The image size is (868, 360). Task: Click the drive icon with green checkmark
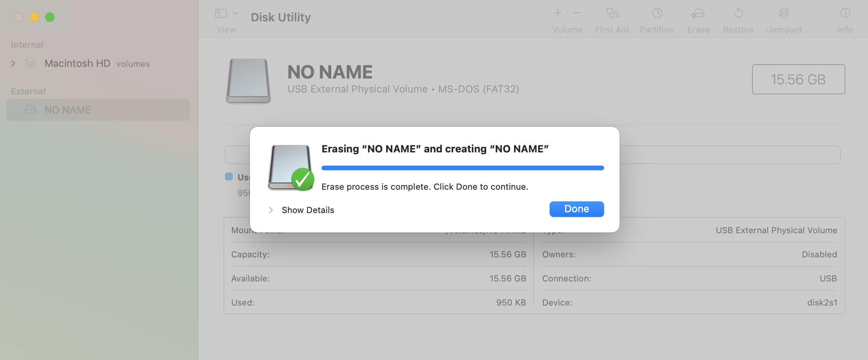[291, 168]
